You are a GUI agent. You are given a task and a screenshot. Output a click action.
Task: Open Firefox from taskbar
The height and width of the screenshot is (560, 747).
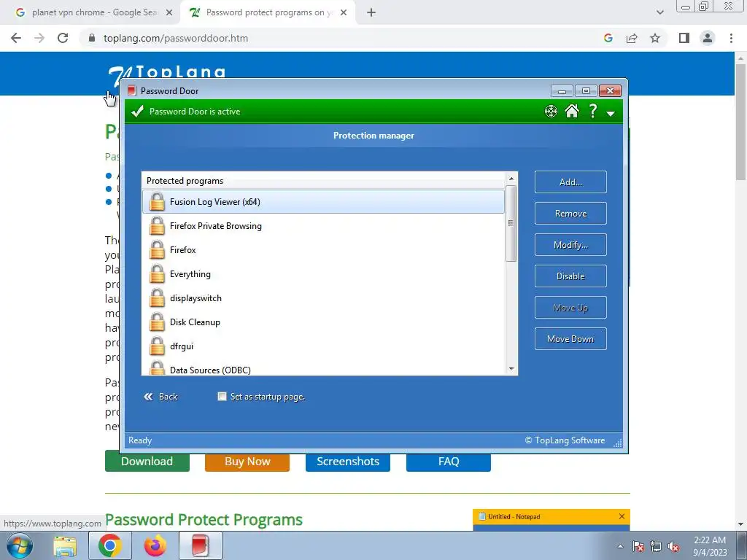[x=155, y=545]
